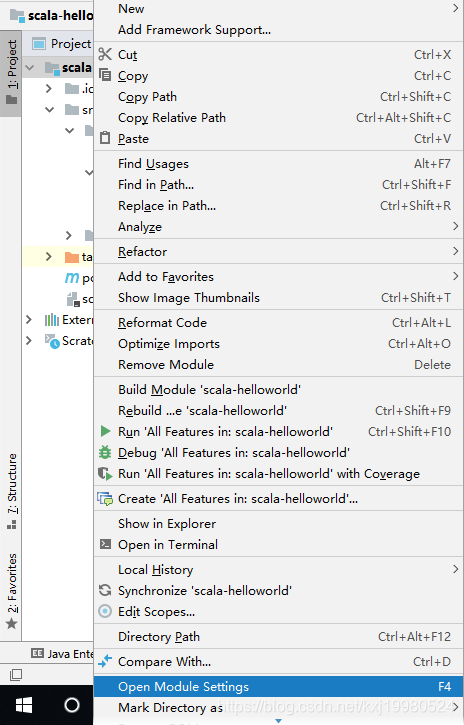Click the Copy pages icon
The image size is (464, 725).
click(105, 75)
